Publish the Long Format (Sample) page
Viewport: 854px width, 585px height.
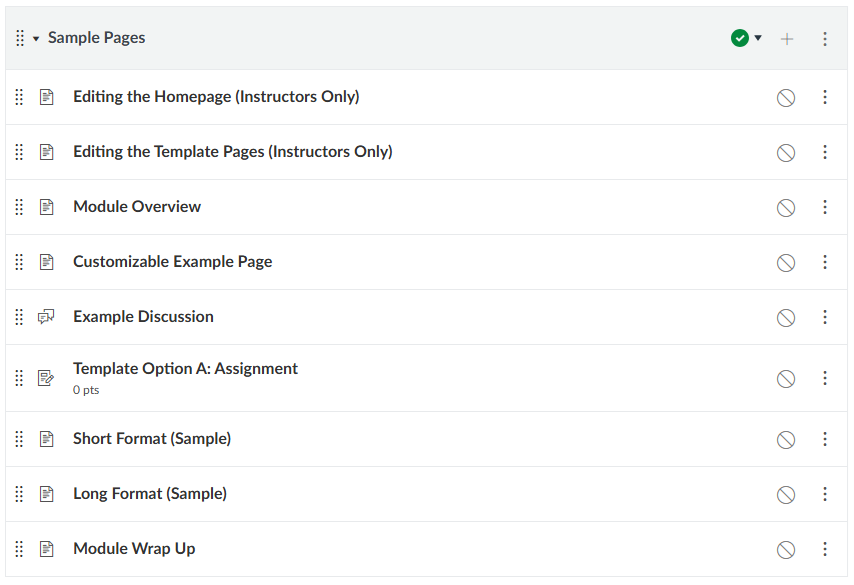click(x=786, y=494)
